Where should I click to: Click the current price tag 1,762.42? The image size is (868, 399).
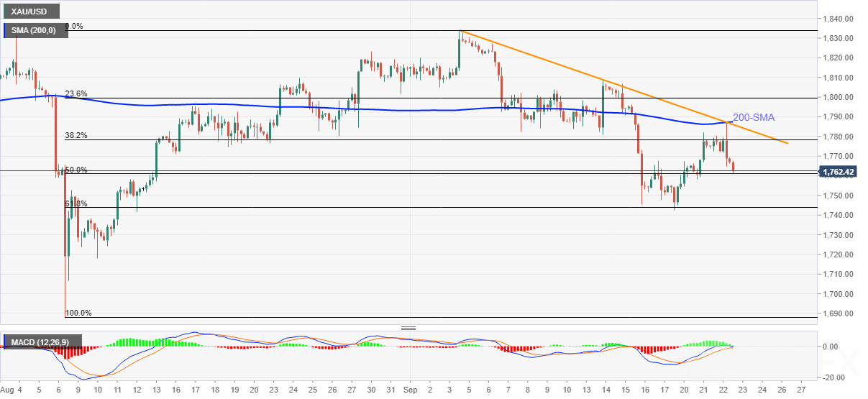tap(841, 172)
